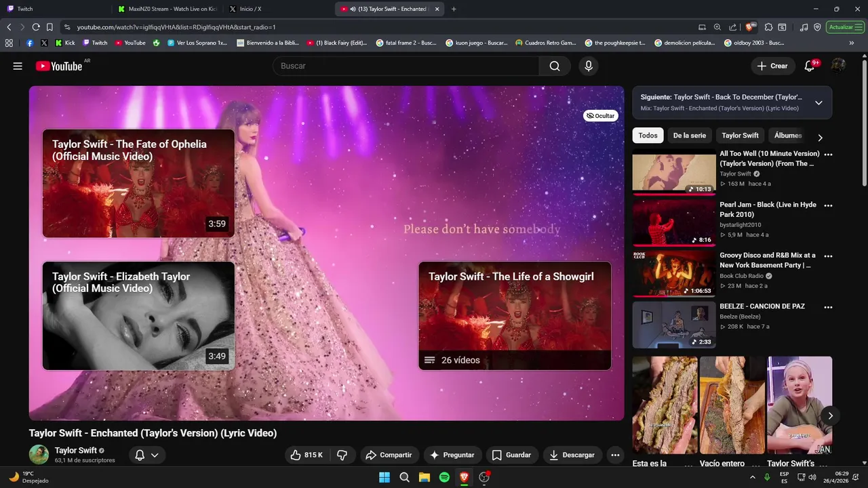The height and width of the screenshot is (488, 868).
Task: Click the Guardar save button
Action: [x=511, y=455]
